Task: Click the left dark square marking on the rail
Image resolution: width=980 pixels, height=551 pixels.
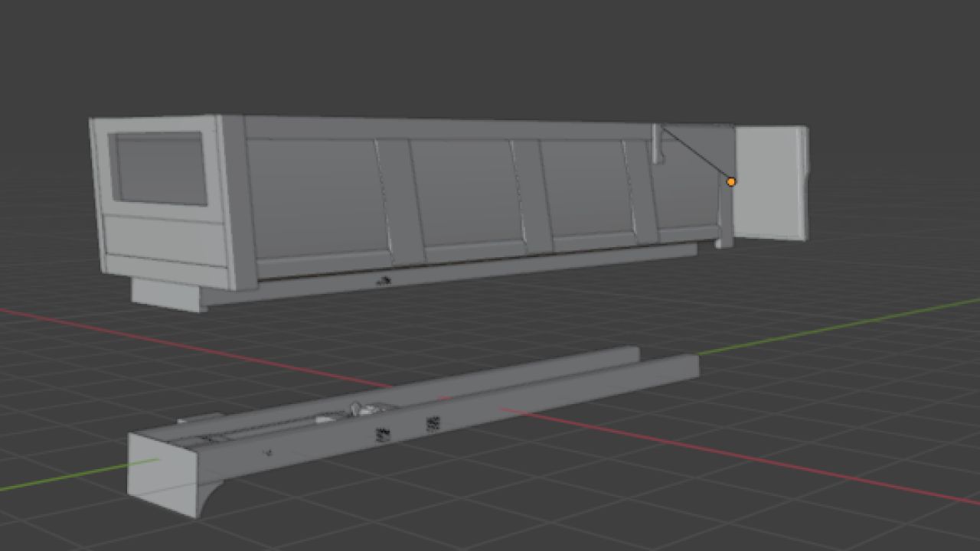Action: tap(382, 435)
